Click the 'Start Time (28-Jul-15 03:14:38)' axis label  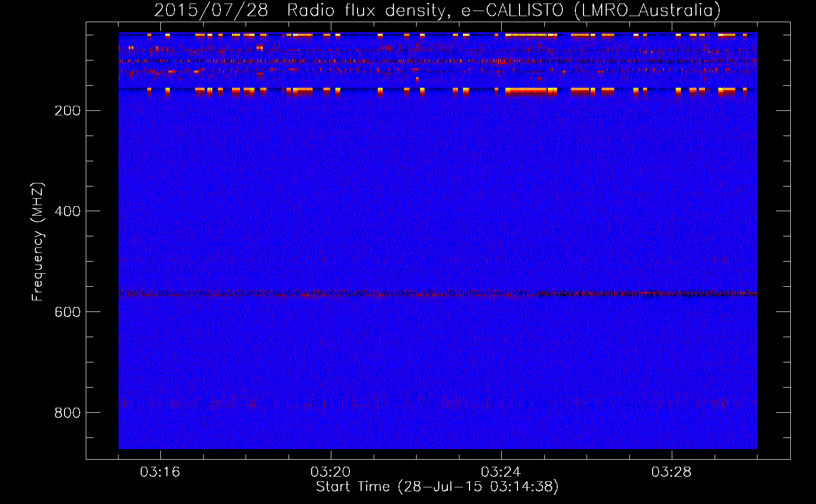437,487
